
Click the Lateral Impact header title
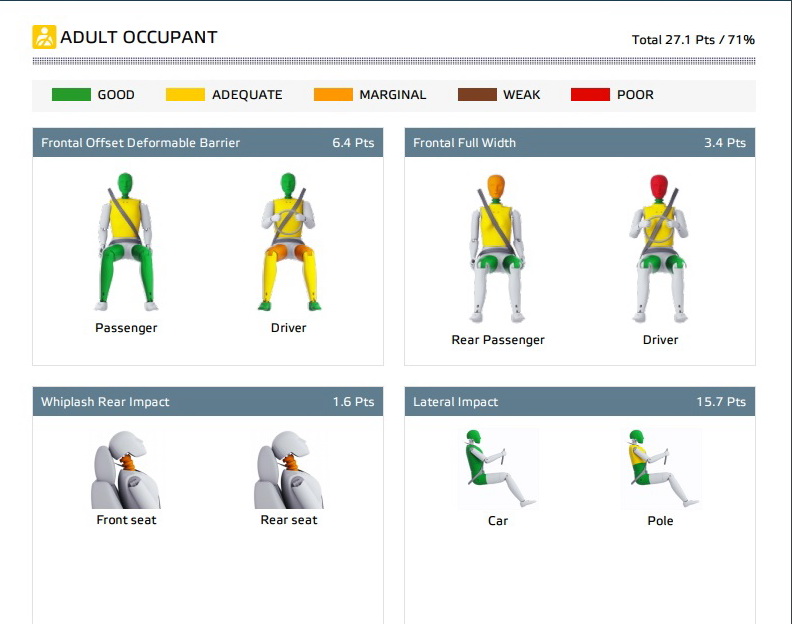pyautogui.click(x=456, y=402)
